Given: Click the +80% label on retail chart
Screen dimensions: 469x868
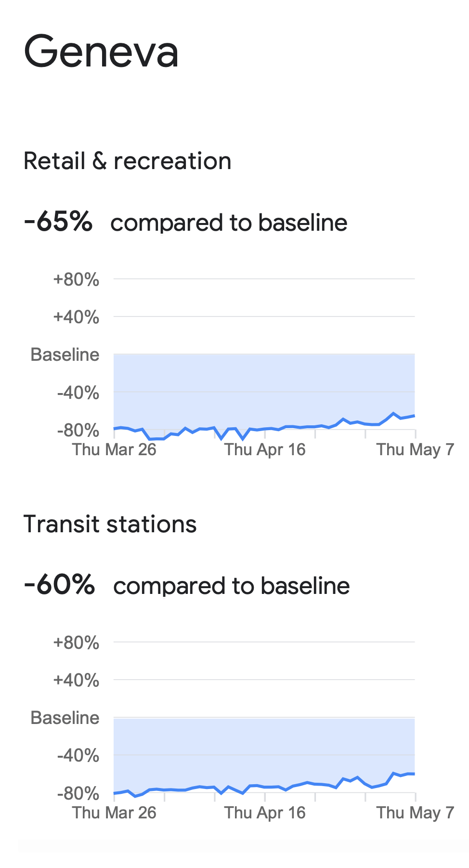Looking at the screenshot, I should (x=76, y=279).
